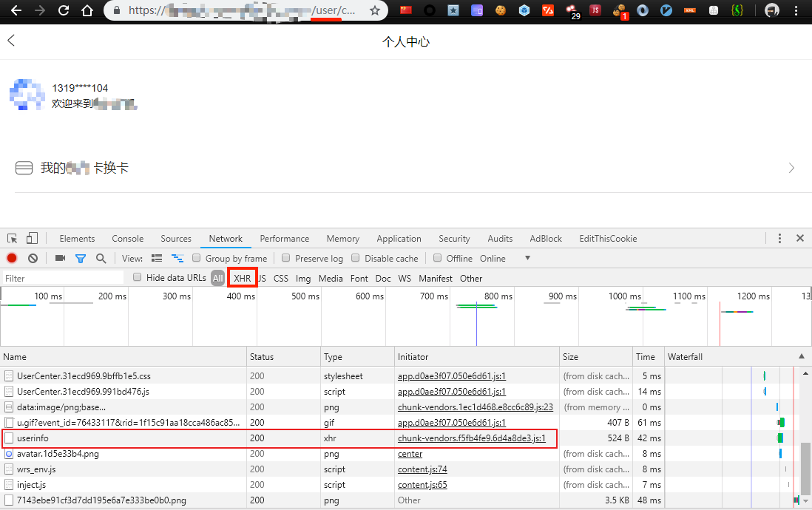The image size is (812, 510).
Task: Open the Security tab
Action: click(454, 239)
